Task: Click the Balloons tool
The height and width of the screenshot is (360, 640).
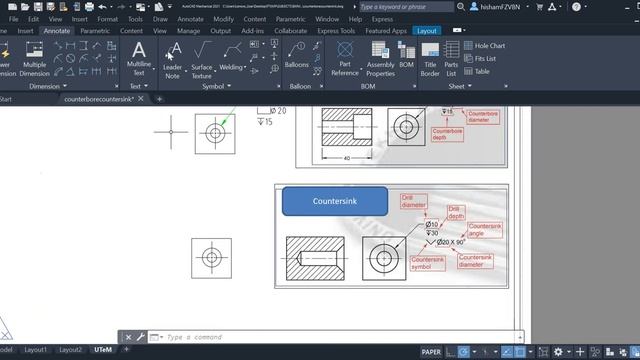Action: point(297,55)
